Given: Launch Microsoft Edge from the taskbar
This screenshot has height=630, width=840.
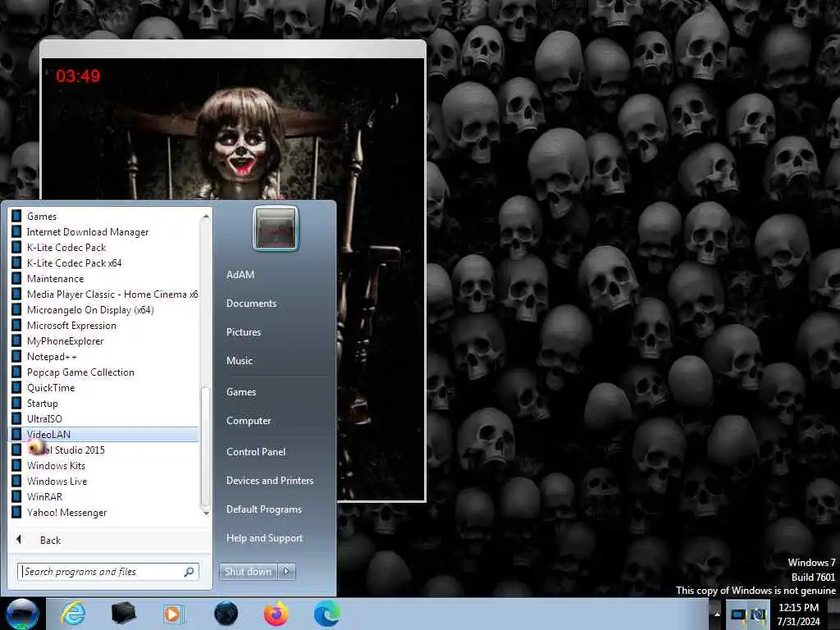Looking at the screenshot, I should pos(326,614).
